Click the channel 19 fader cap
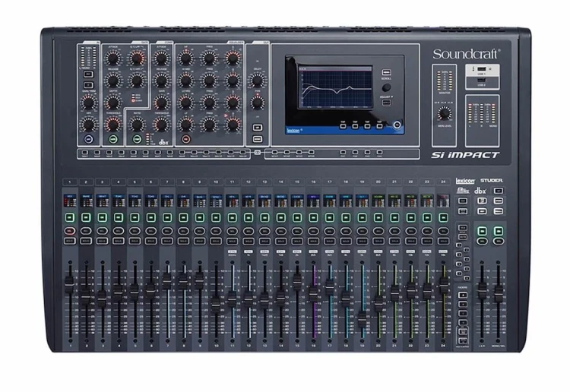The width and height of the screenshot is (570, 392). coord(362,319)
